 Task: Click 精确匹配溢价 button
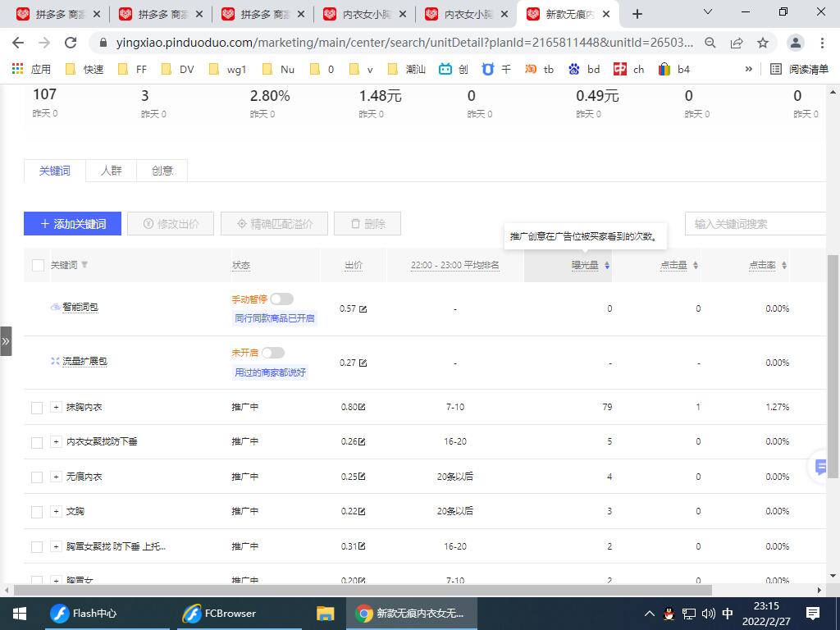274,223
